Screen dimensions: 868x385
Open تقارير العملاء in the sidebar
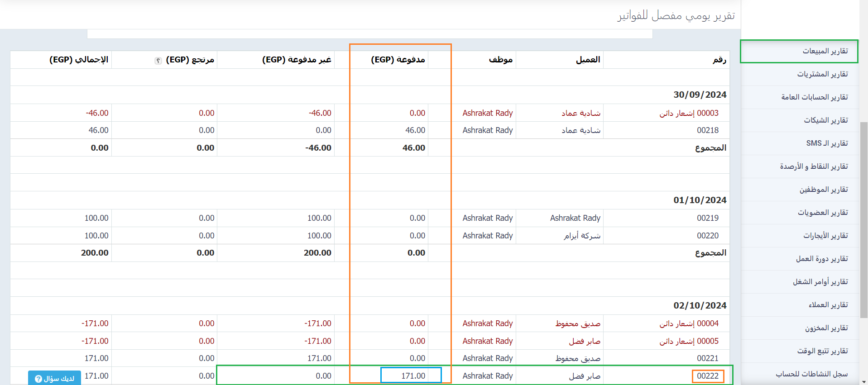(828, 305)
